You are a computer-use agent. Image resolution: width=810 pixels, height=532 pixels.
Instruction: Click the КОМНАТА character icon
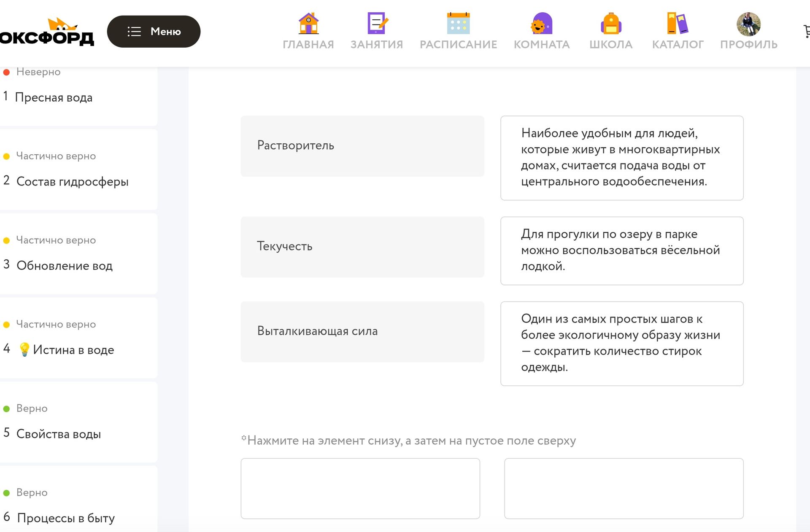coord(541,23)
